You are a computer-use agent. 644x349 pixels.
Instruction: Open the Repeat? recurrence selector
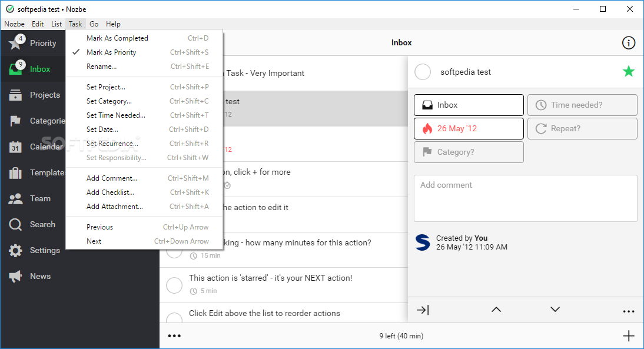click(582, 128)
